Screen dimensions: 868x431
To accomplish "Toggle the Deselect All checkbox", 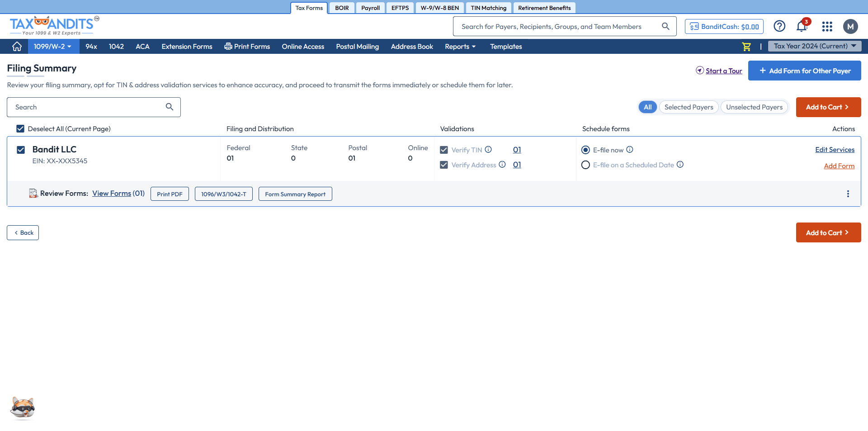I will [x=20, y=129].
